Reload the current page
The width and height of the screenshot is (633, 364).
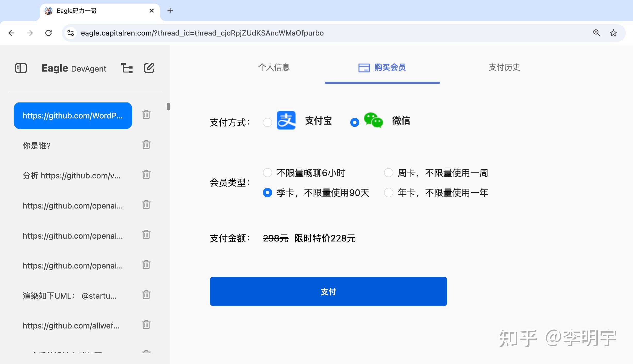pyautogui.click(x=48, y=33)
